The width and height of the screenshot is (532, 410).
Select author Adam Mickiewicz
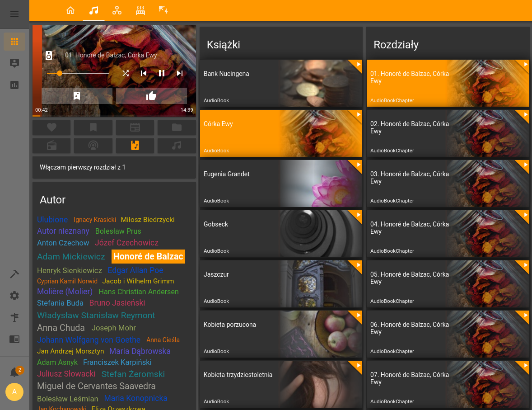(71, 256)
